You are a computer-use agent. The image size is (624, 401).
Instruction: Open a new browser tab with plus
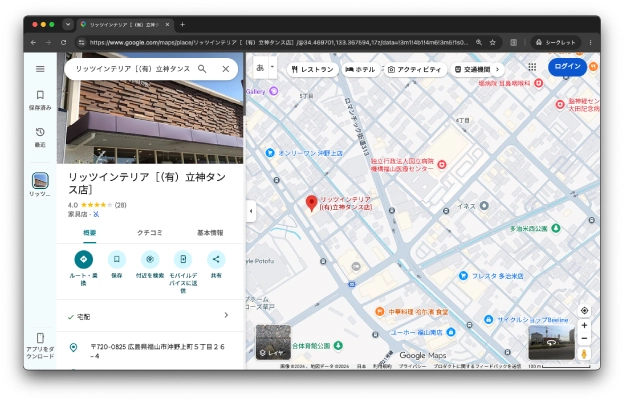tap(182, 25)
